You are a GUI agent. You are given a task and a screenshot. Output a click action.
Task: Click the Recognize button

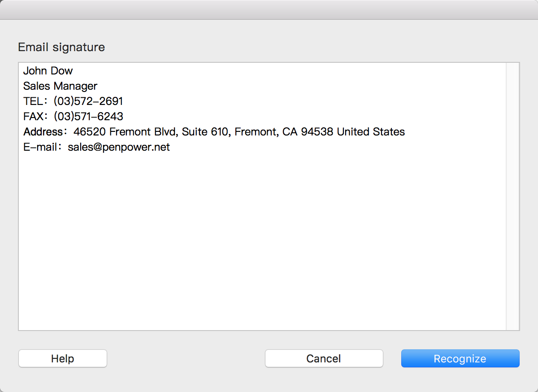[x=460, y=358]
